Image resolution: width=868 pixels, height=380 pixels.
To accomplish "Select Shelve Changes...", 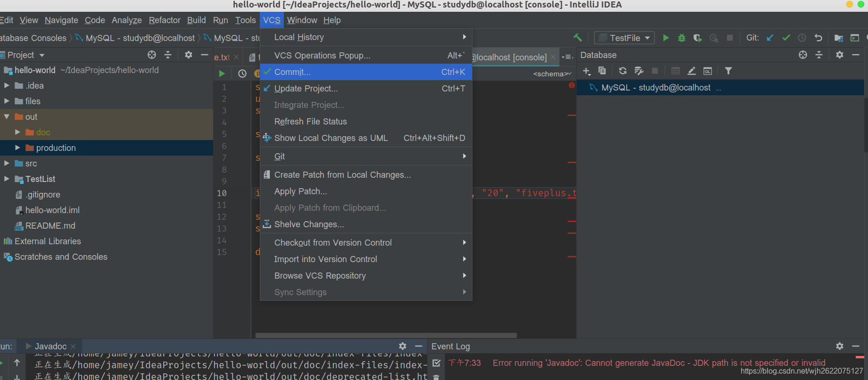I will coord(366,224).
